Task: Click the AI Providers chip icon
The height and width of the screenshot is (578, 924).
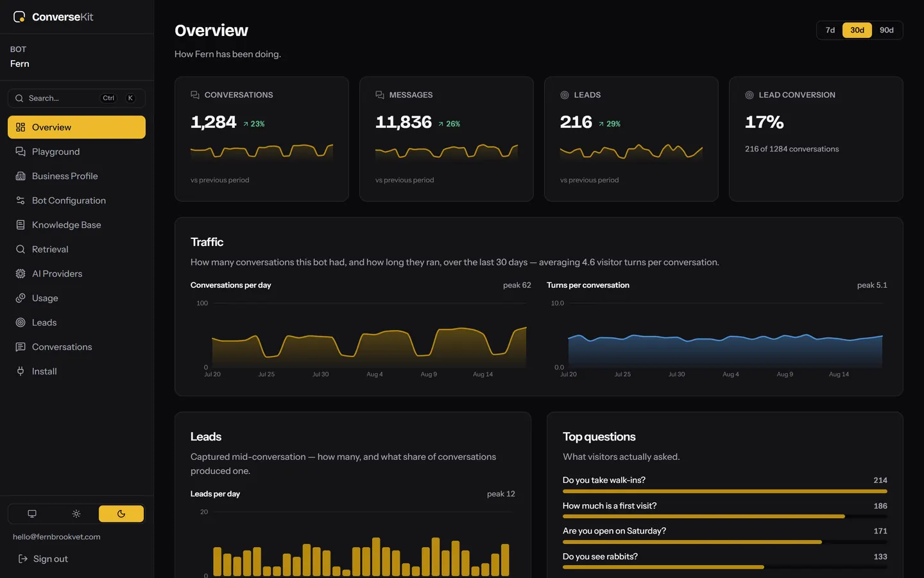Action: 21,274
